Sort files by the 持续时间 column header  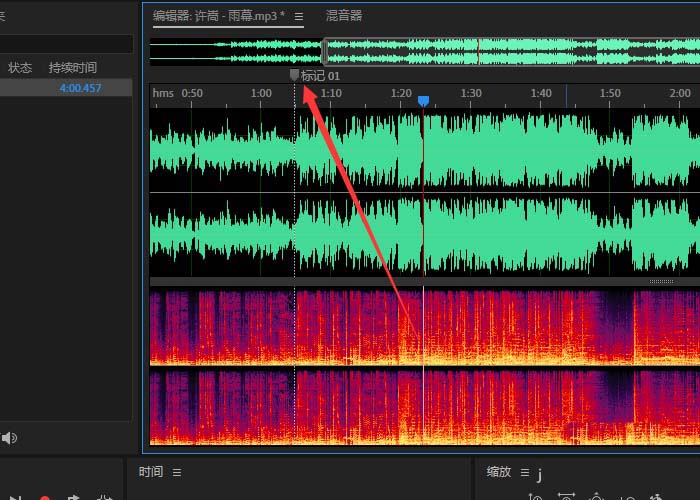click(x=73, y=68)
